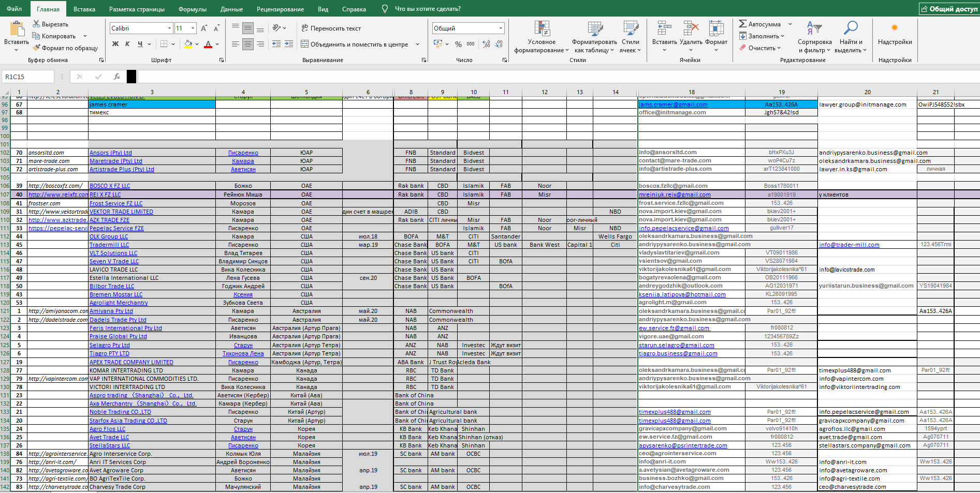Open Cell Styles (Стили ячеек)
This screenshot has height=493, width=980.
click(x=631, y=37)
